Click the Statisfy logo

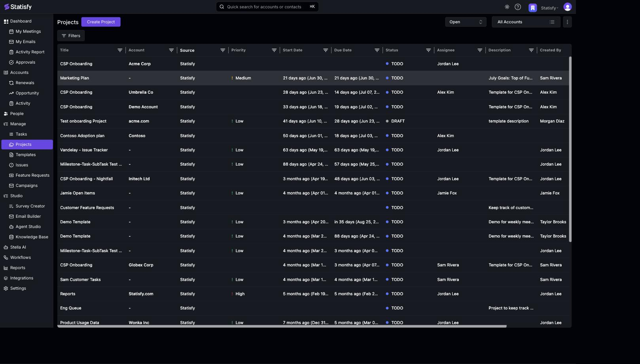pyautogui.click(x=18, y=7)
